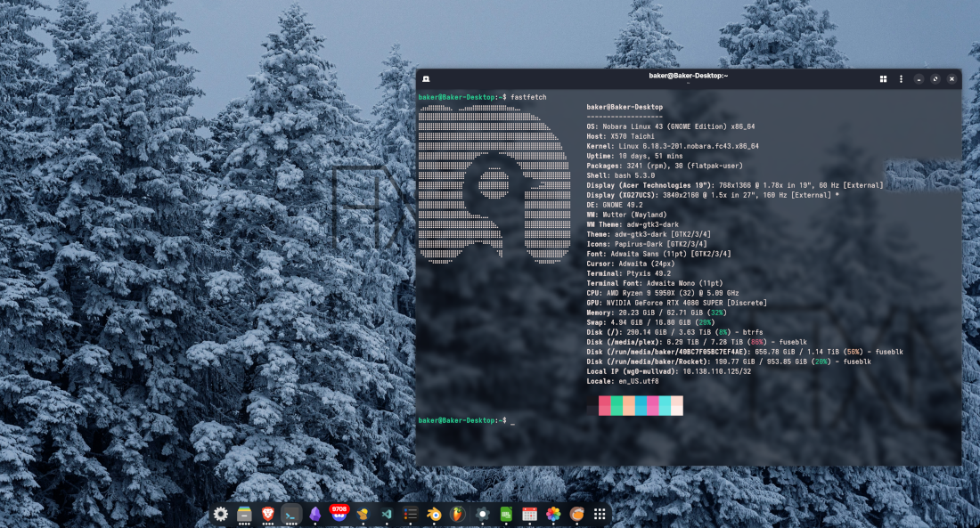The image size is (980, 528).
Task: Open the app grid launcher at the dock's end
Action: pyautogui.click(x=599, y=514)
